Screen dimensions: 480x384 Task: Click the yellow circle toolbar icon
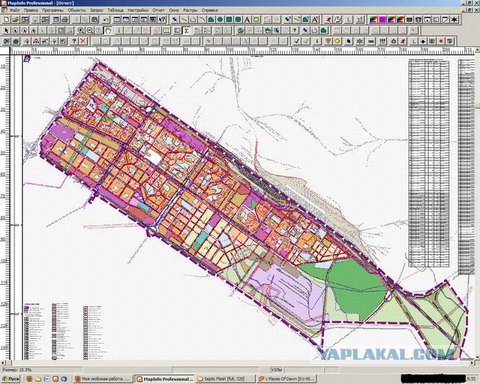pyautogui.click(x=337, y=41)
